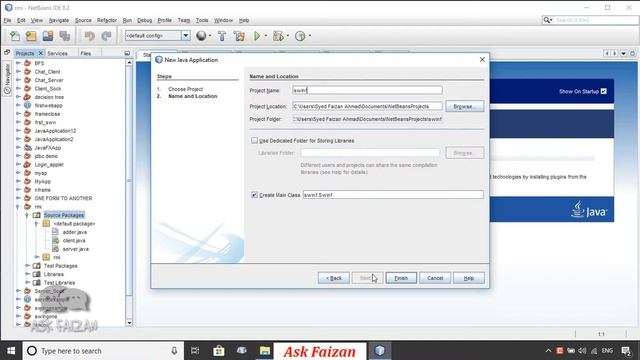The width and height of the screenshot is (640, 360).
Task: Collapse the Source Packages node
Action: coord(27,215)
